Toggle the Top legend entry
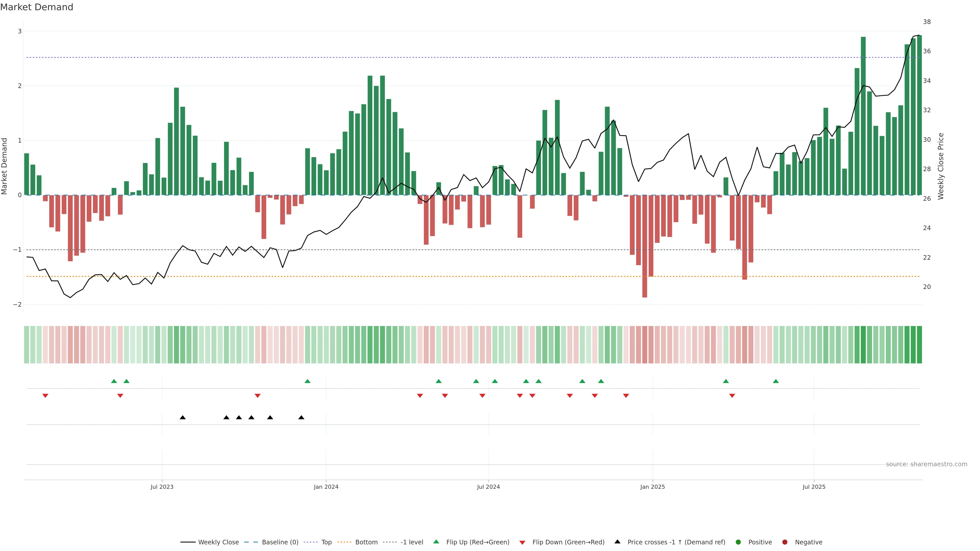Screen dimensions: 980x551 coord(326,542)
